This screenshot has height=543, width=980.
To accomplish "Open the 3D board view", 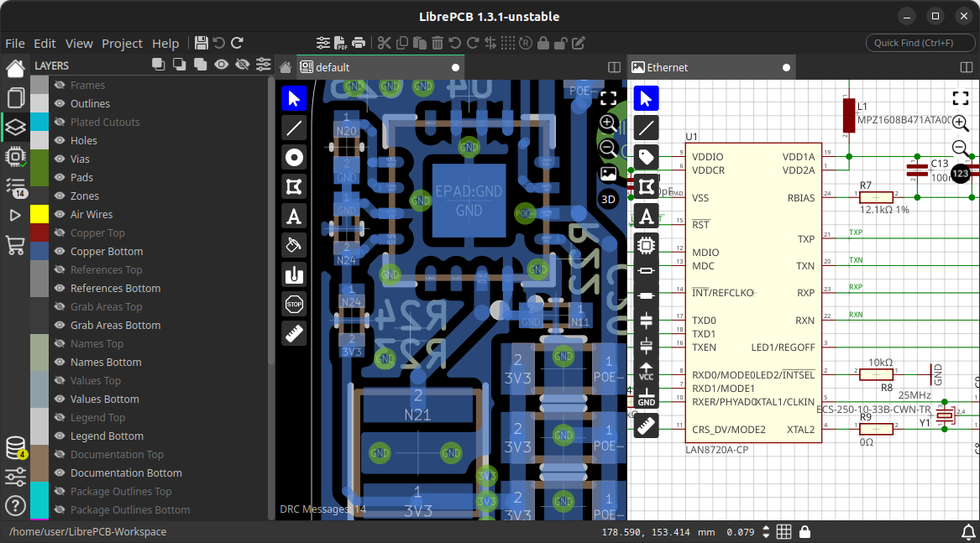I will click(608, 200).
